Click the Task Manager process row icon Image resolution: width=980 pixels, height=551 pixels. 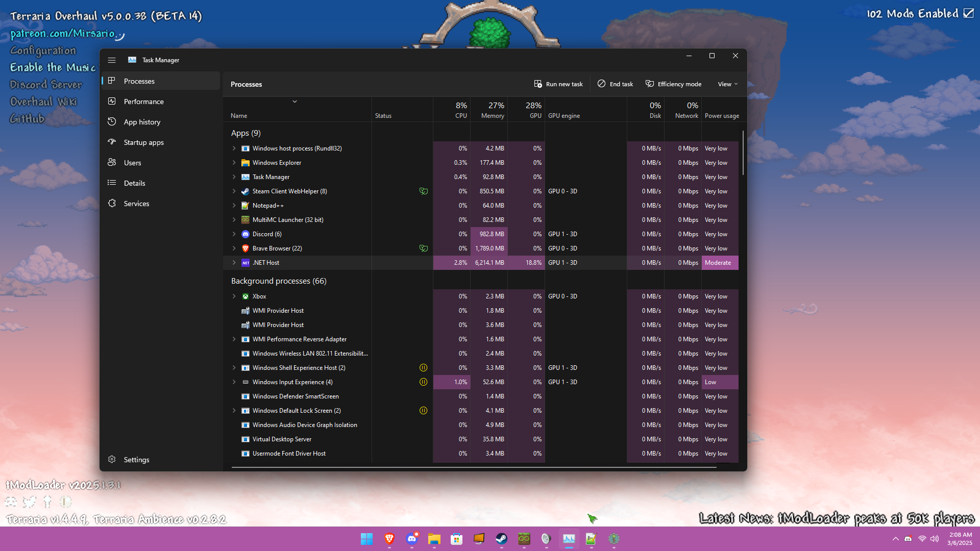click(246, 177)
